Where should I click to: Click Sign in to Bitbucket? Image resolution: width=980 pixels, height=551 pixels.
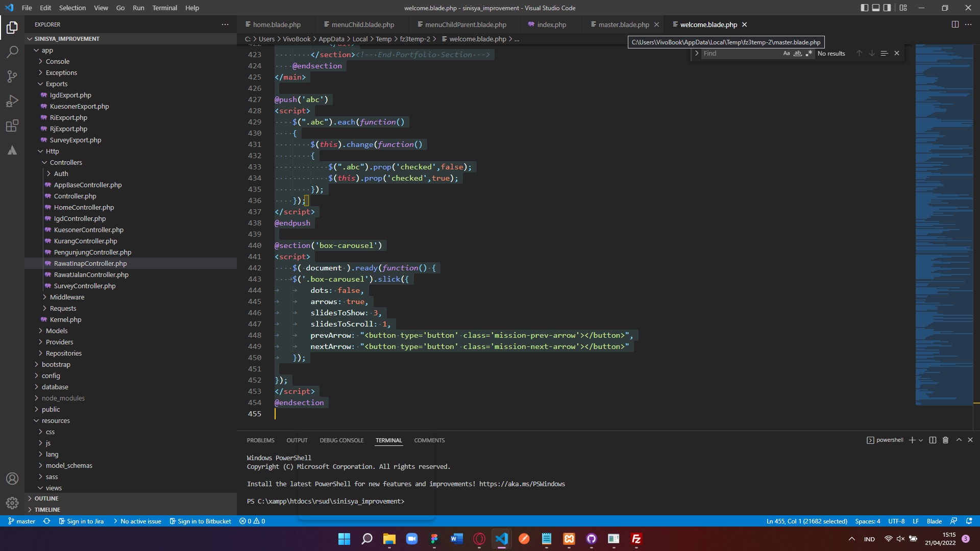pyautogui.click(x=200, y=521)
